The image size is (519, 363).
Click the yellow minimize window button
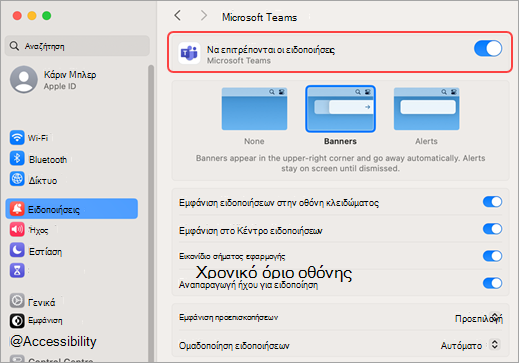tap(32, 16)
